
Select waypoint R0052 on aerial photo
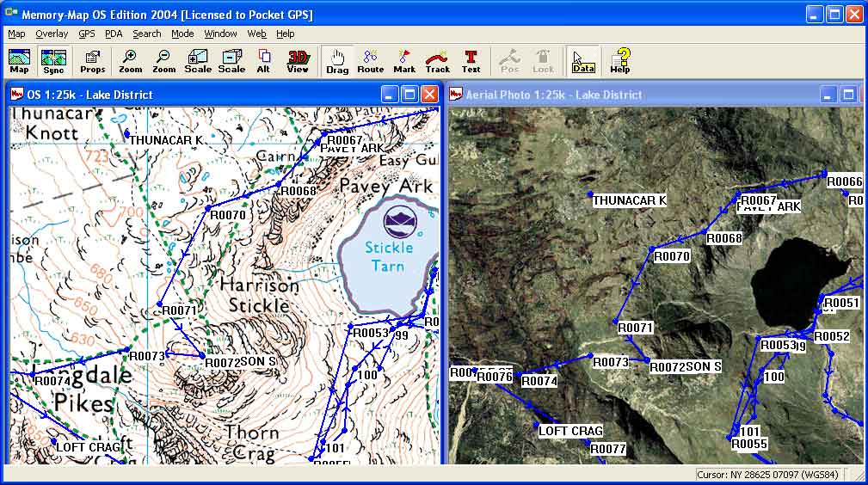tap(832, 336)
